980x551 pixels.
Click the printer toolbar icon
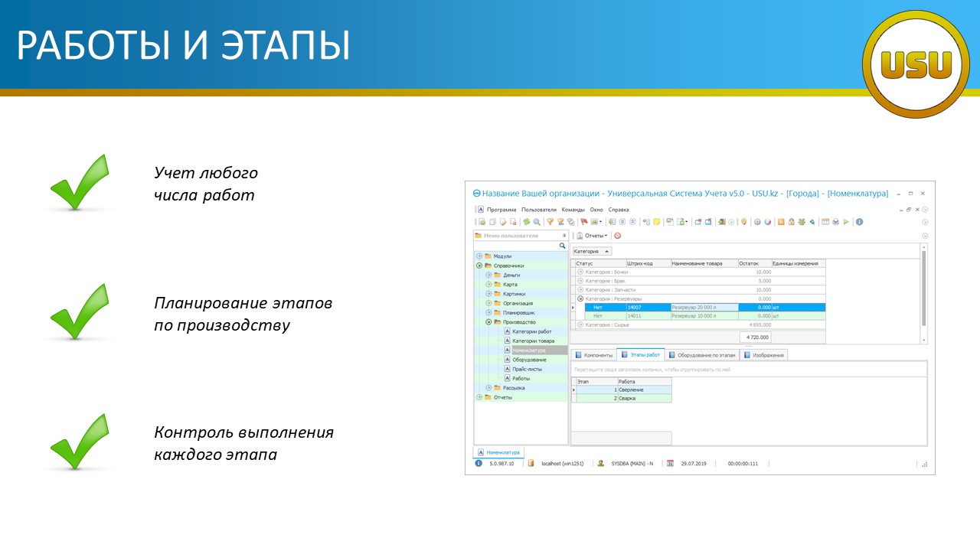[x=836, y=222]
